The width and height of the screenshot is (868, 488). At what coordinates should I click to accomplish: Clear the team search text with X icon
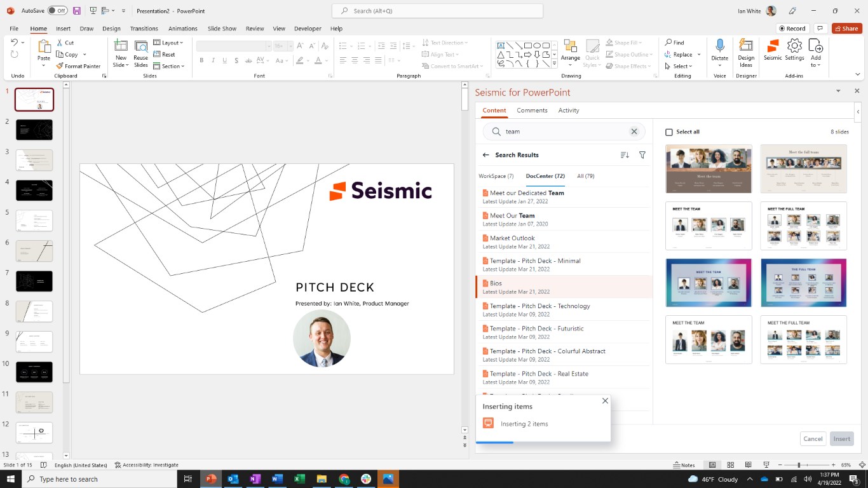click(x=634, y=132)
